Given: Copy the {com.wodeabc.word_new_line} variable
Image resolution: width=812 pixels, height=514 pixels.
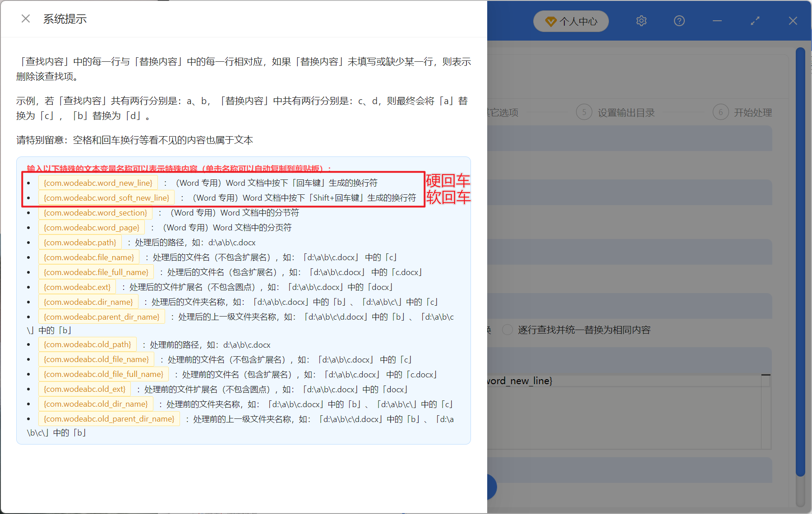Looking at the screenshot, I should tap(98, 183).
